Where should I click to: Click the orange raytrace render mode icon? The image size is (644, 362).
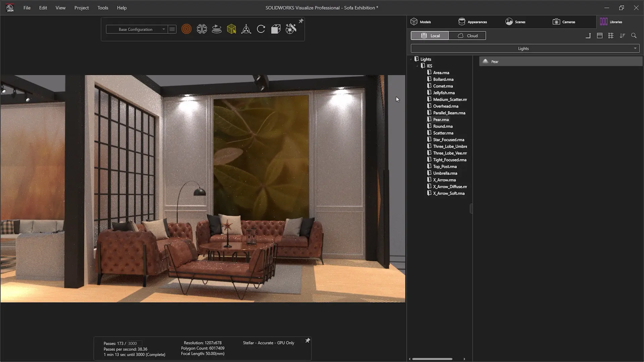(186, 29)
